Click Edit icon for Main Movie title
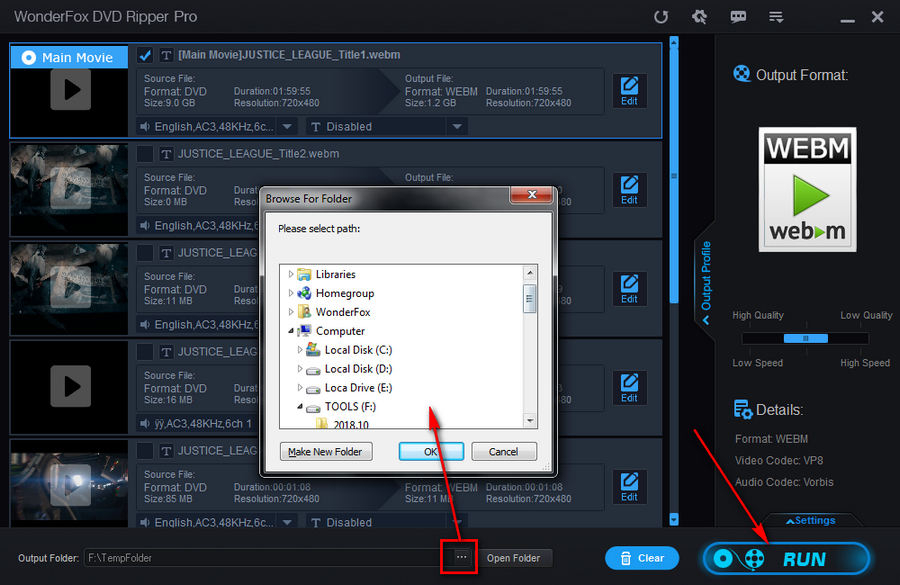Viewport: 900px width, 585px height. pos(629,91)
